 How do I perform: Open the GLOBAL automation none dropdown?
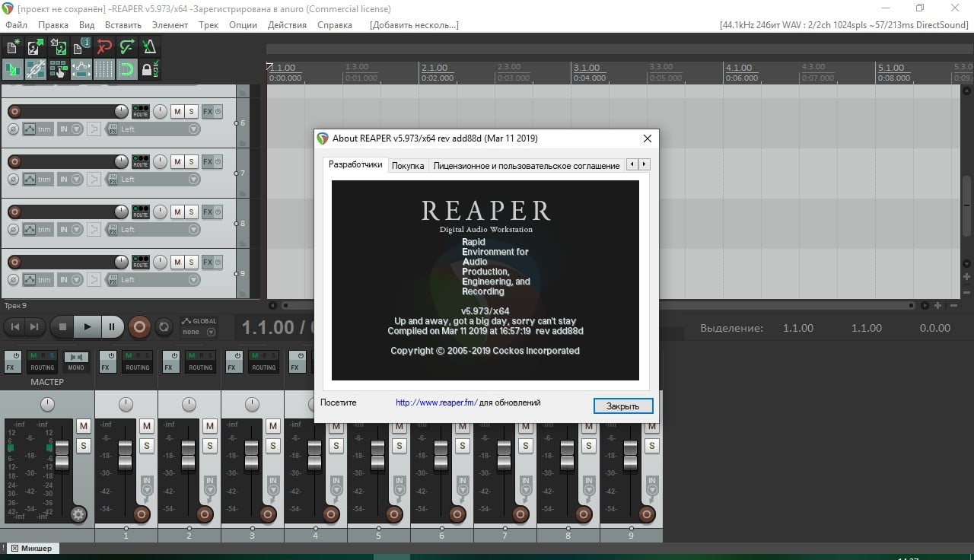(x=199, y=332)
